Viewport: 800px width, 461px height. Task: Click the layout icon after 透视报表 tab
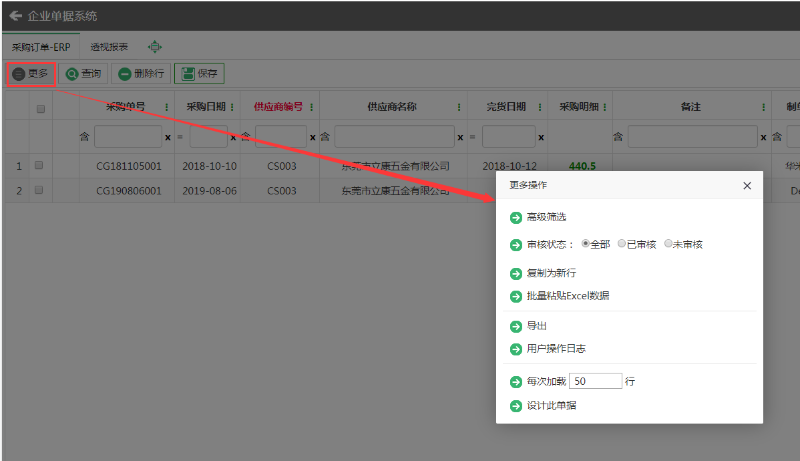155,47
